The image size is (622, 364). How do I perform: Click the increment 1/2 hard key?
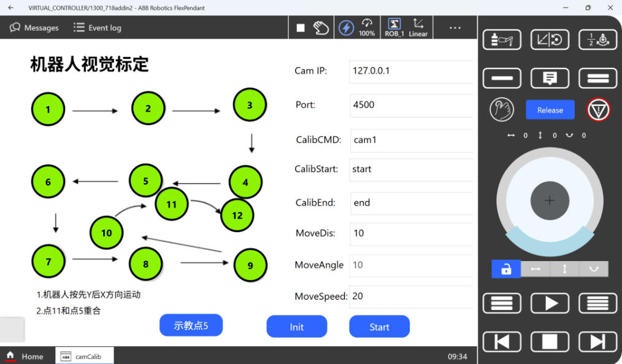tap(597, 40)
